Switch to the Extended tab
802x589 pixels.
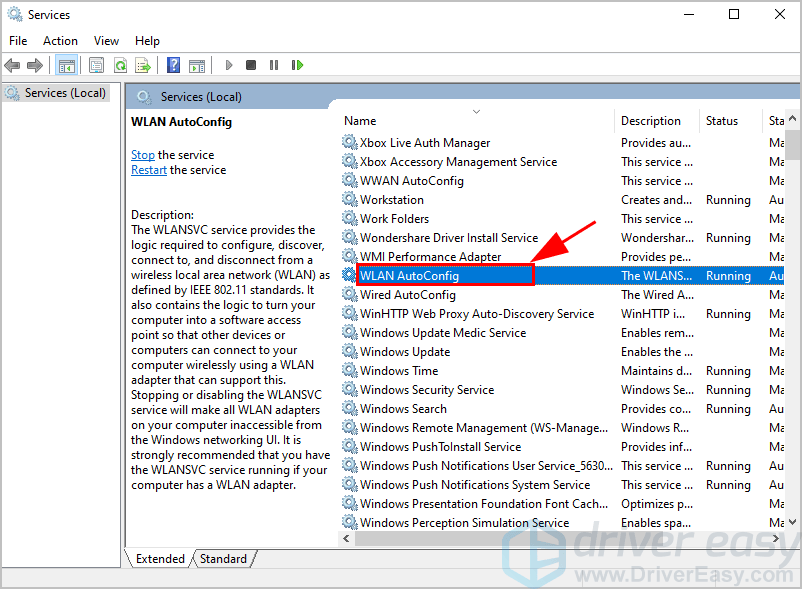tap(160, 559)
